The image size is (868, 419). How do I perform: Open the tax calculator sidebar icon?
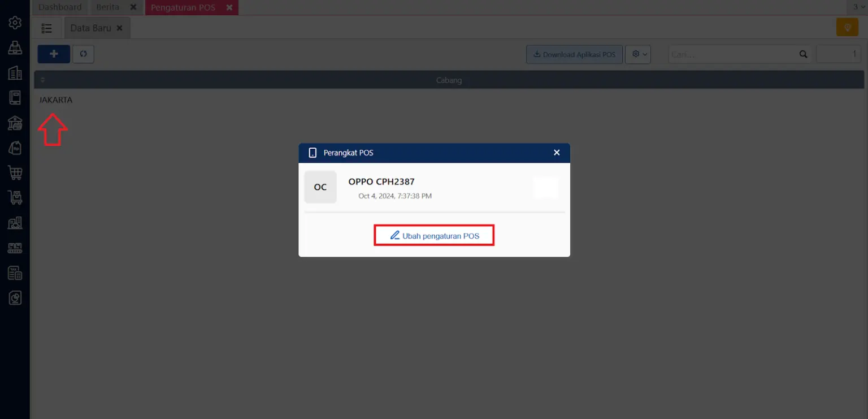(15, 273)
